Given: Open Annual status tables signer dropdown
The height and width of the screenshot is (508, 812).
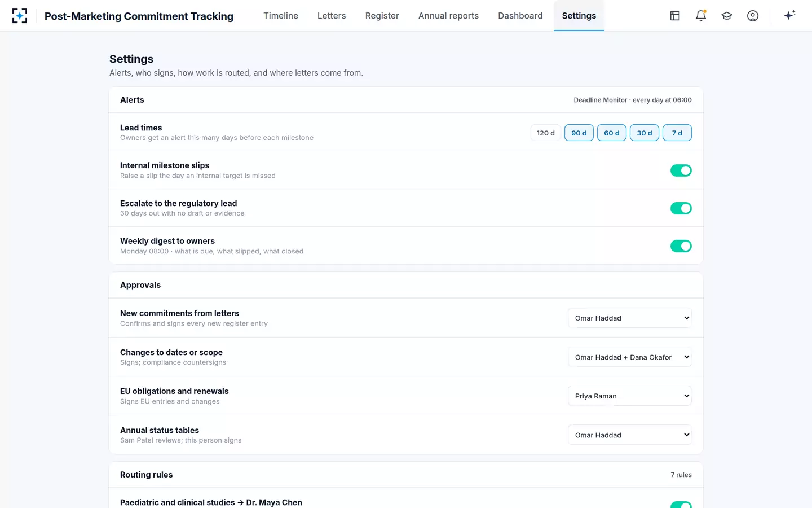Looking at the screenshot, I should 630,435.
